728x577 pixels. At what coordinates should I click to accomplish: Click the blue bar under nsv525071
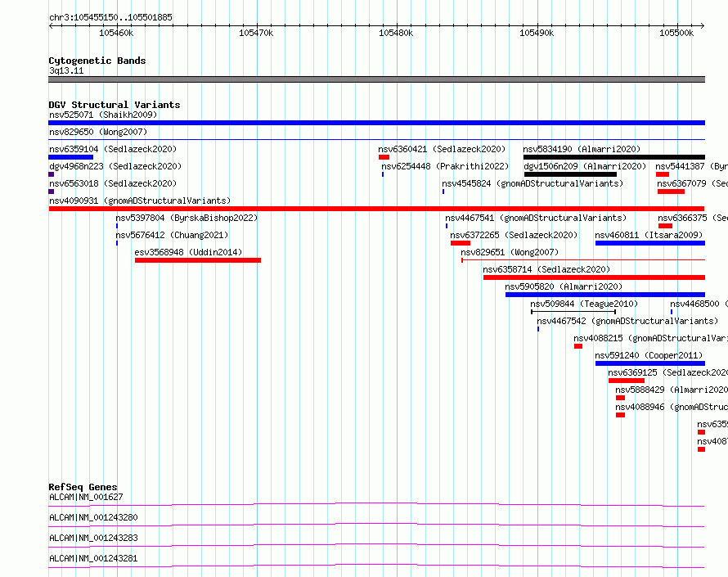click(376, 123)
